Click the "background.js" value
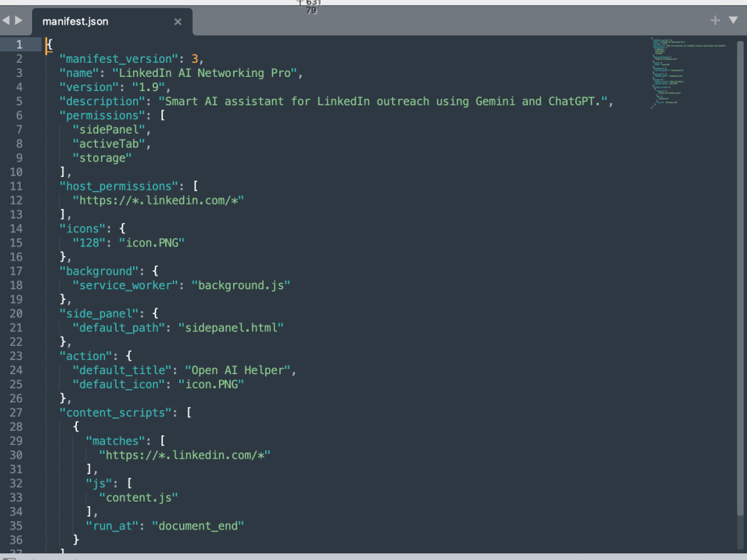 pyautogui.click(x=241, y=286)
